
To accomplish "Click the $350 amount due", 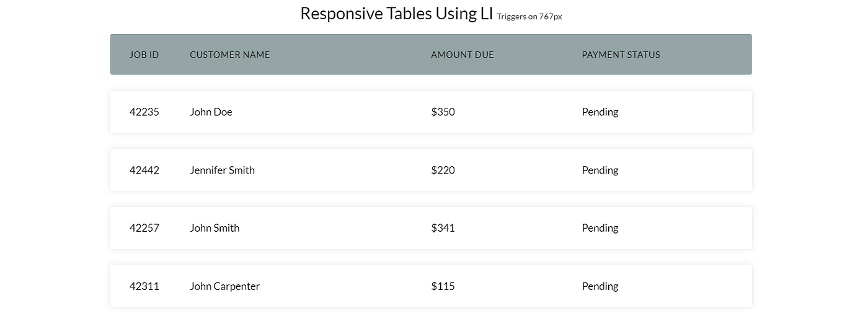I will (x=443, y=112).
